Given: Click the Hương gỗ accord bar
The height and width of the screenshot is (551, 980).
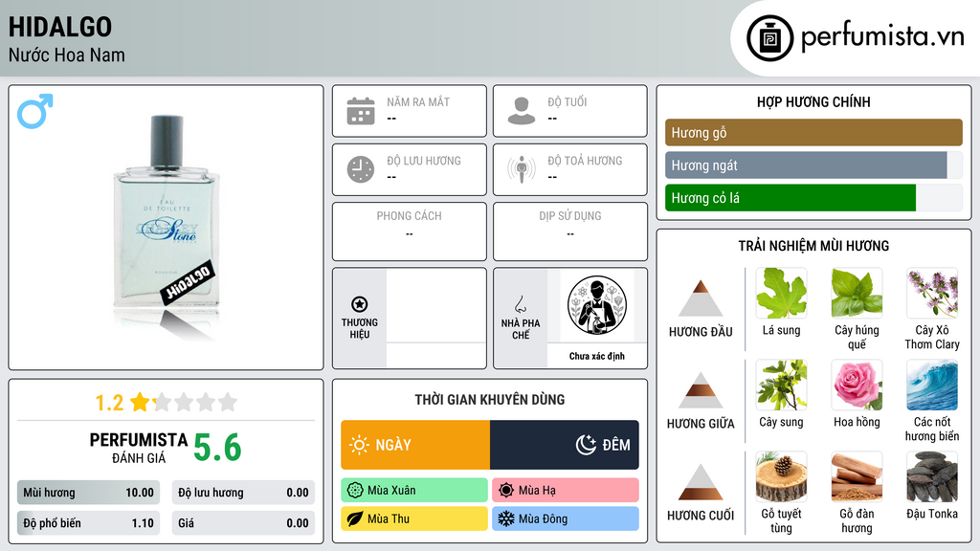Looking at the screenshot, I should coord(813,132).
